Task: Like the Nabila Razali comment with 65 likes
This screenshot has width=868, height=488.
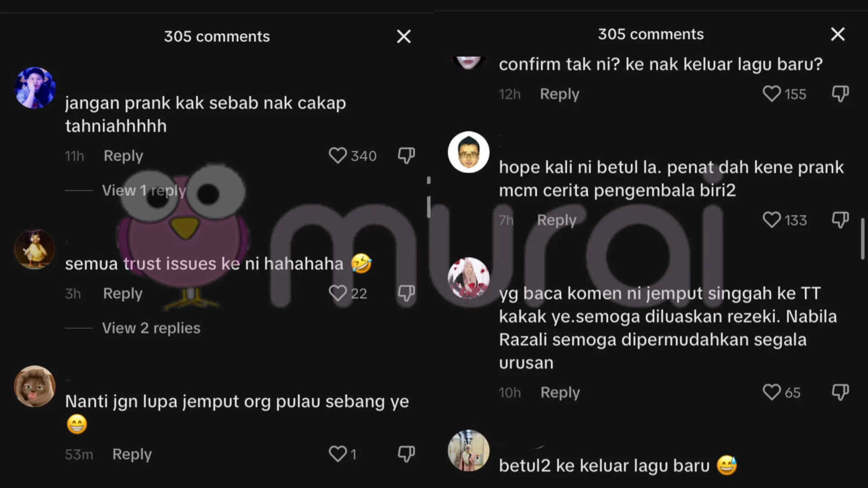Action: click(771, 392)
